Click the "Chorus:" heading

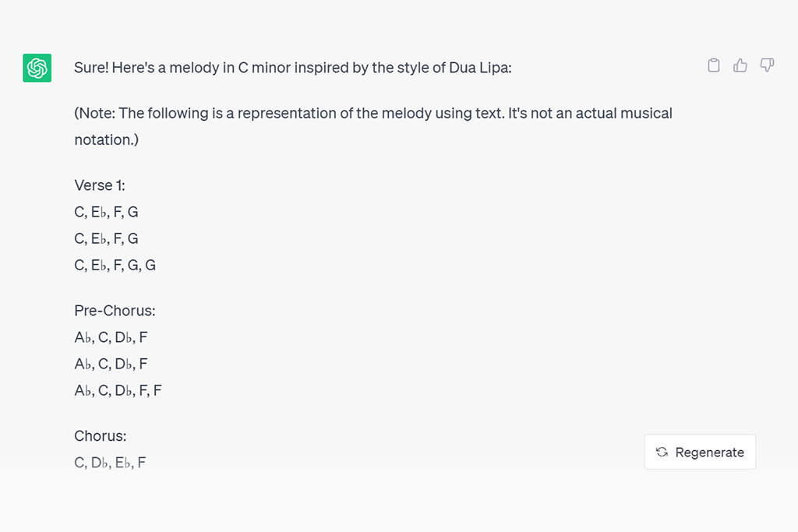tap(100, 436)
